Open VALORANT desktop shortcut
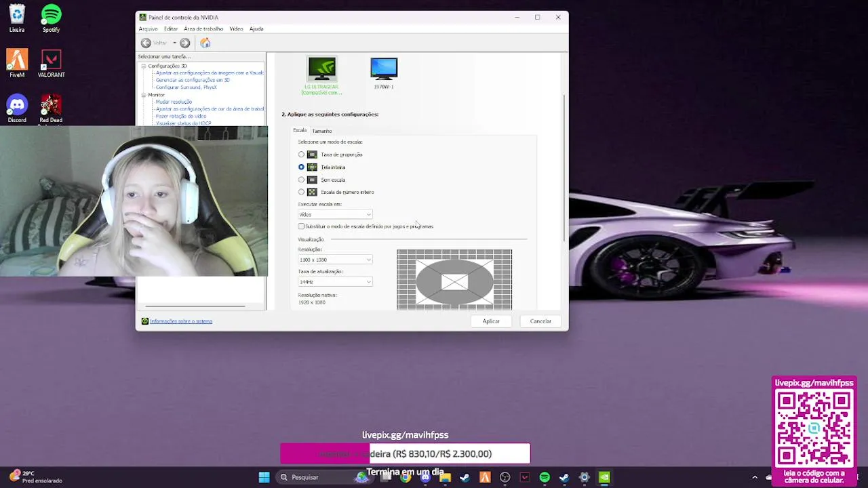Screen dimensions: 868x488 click(x=51, y=64)
